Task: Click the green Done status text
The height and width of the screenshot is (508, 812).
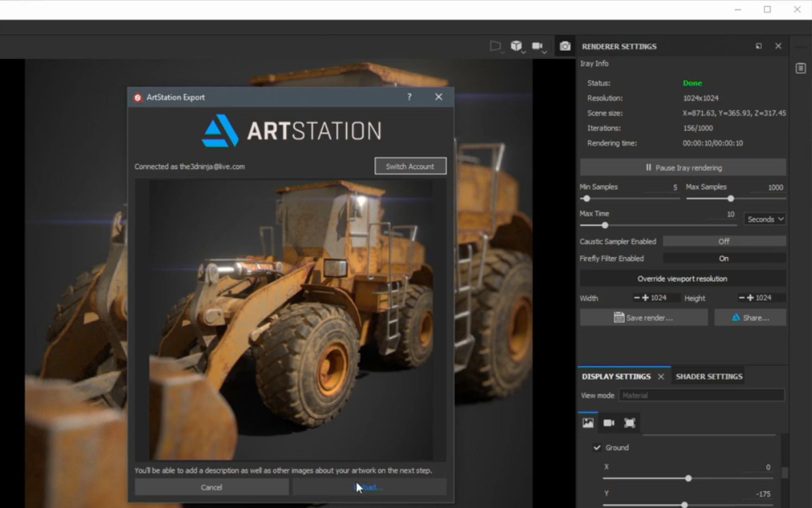Action: (x=692, y=83)
